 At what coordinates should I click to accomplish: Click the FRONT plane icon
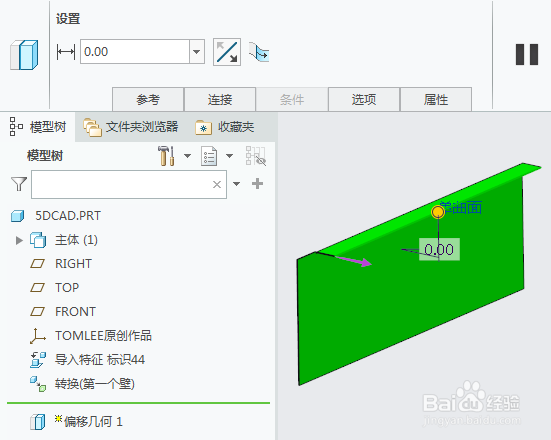click(38, 311)
